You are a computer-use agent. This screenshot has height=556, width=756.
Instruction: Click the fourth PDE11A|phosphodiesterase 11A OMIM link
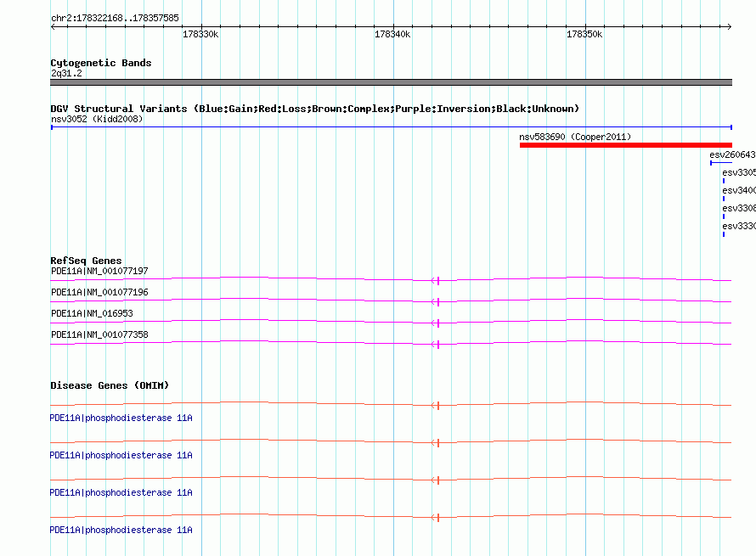tap(121, 530)
